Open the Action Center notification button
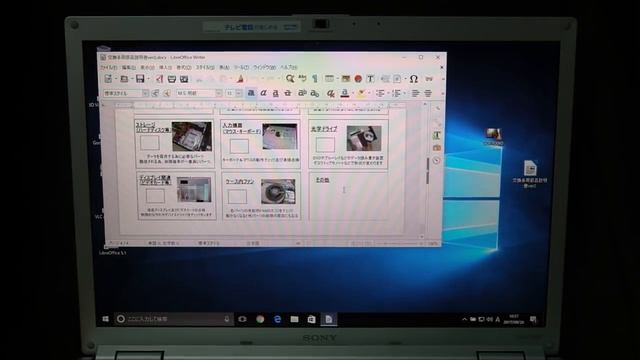Image resolution: width=640 pixels, height=360 pixels. click(x=533, y=319)
